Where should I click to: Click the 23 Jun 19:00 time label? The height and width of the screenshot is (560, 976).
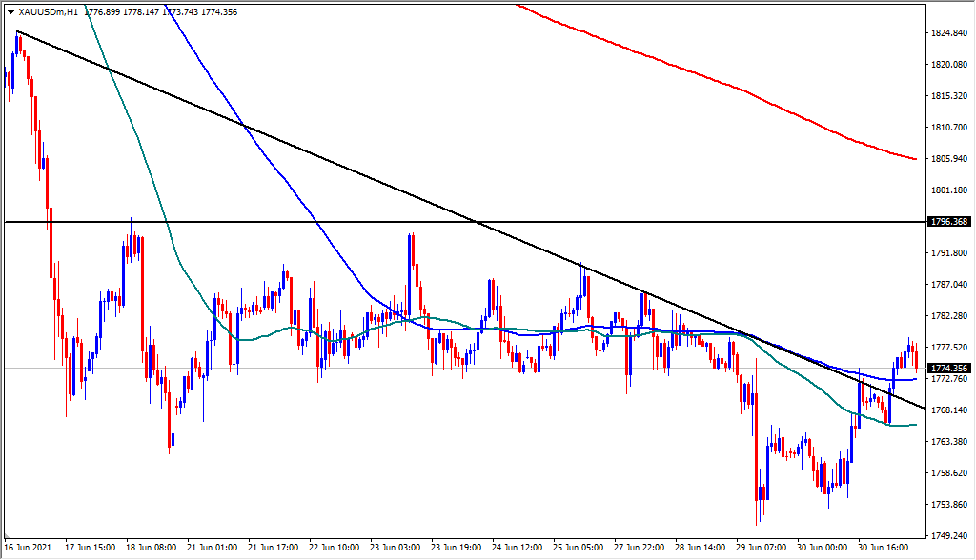[x=457, y=548]
